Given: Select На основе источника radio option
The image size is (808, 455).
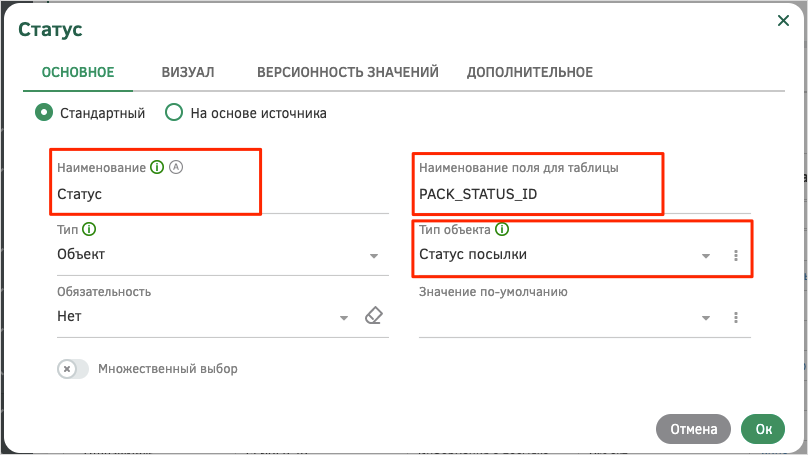Looking at the screenshot, I should pos(174,112).
